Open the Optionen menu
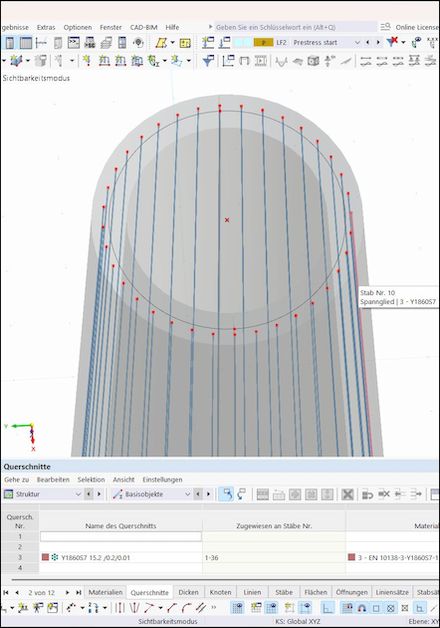Viewport: 440px width, 628px height. coord(77,28)
